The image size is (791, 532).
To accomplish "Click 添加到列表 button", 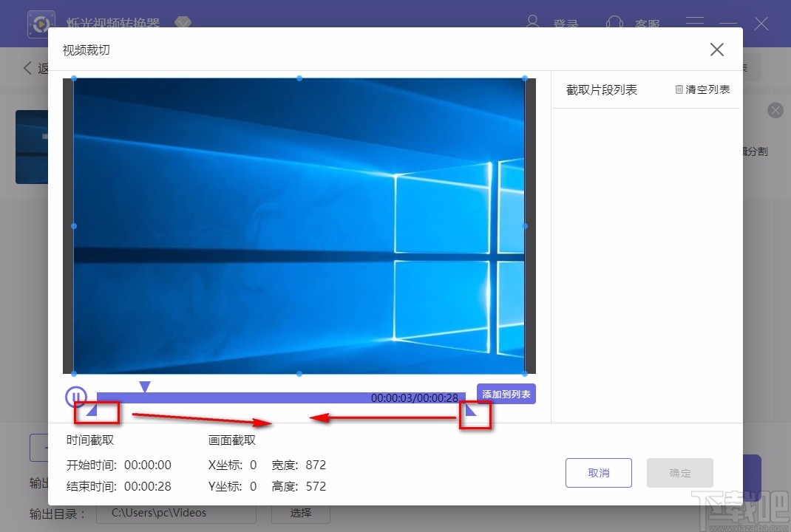I will coord(506,394).
